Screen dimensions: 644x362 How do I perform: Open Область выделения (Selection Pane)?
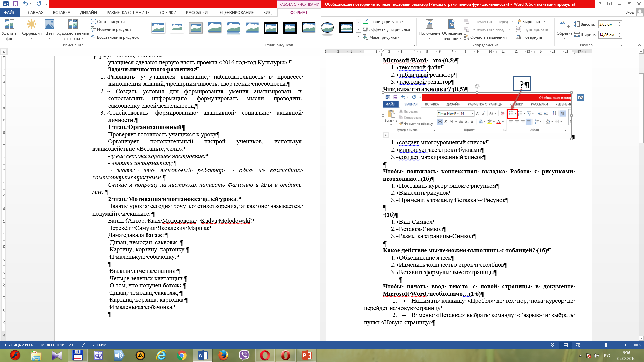(x=485, y=37)
